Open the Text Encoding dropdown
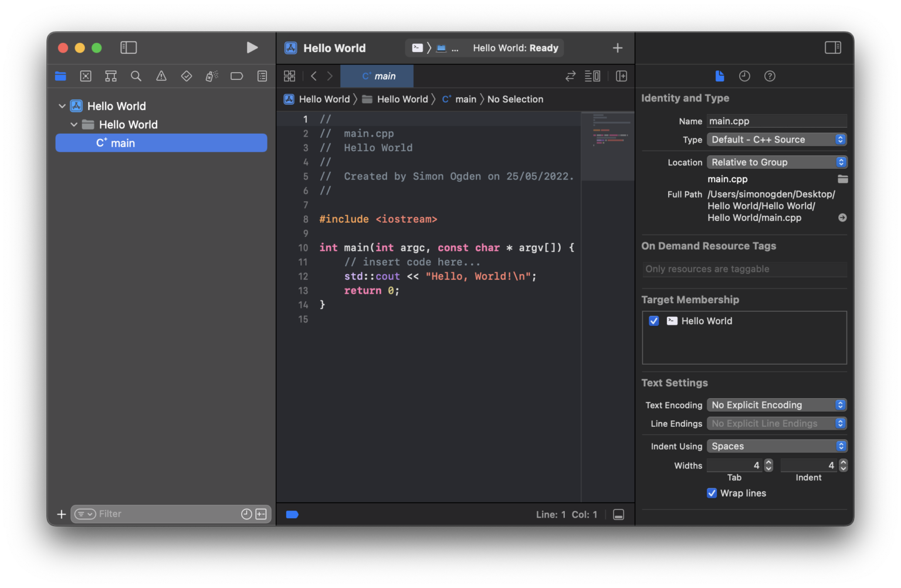 tap(777, 405)
